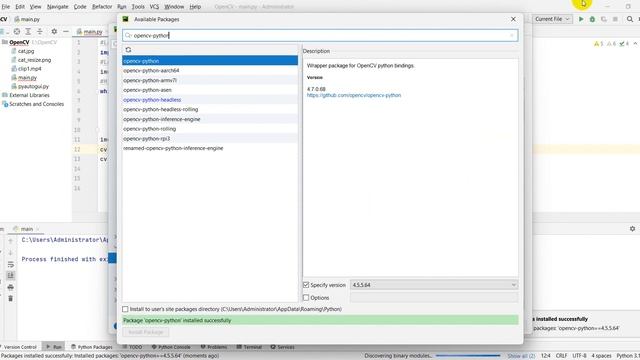Click Expand All icon in Project panel
This screenshot has width=640, height=360.
(x=28, y=31)
